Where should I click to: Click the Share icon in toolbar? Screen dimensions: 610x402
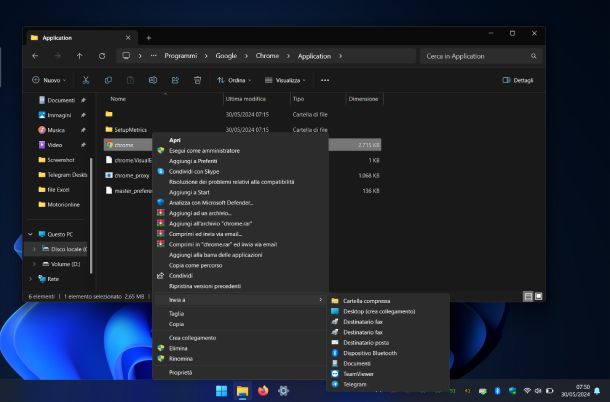click(175, 80)
